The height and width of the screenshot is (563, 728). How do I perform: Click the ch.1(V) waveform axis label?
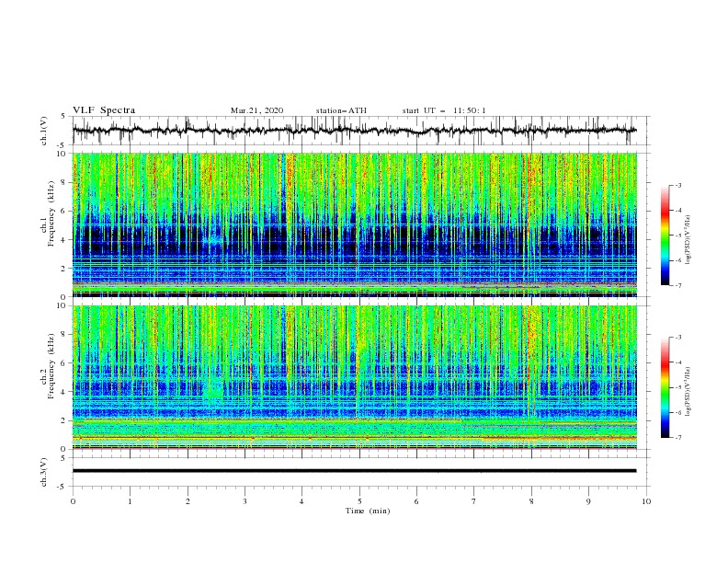44,131
